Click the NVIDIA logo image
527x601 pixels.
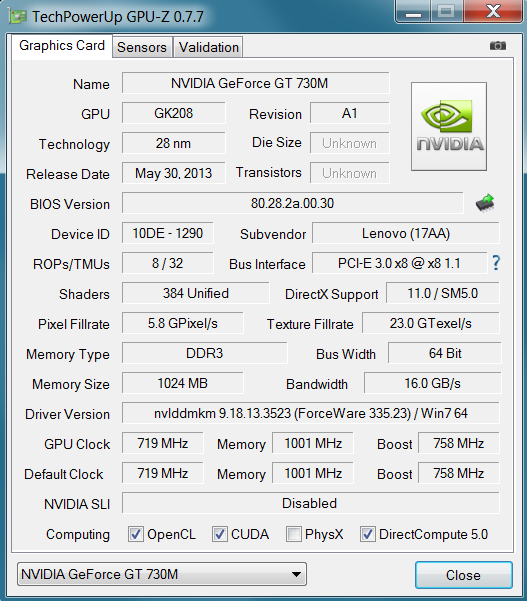(449, 126)
